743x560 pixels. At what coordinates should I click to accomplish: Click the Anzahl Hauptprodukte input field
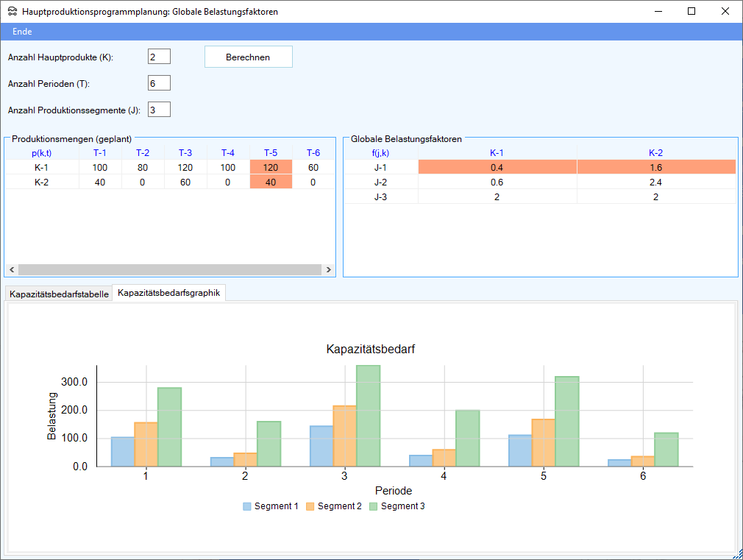click(x=159, y=57)
